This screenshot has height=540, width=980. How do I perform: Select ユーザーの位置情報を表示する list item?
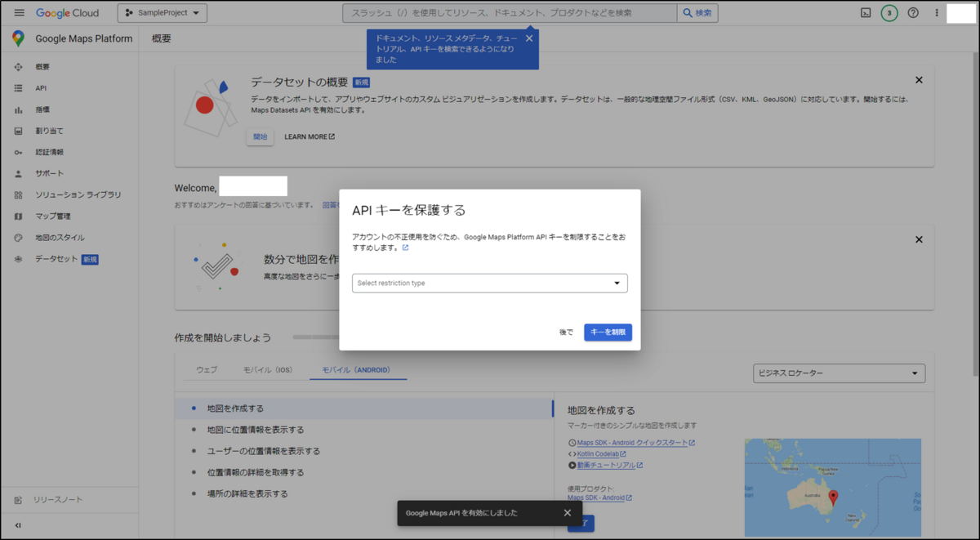[364, 451]
